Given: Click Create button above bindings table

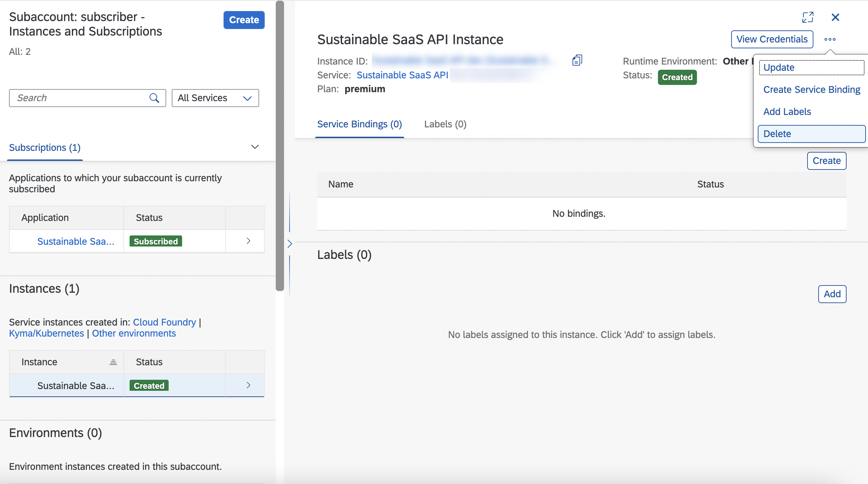Looking at the screenshot, I should 827,161.
